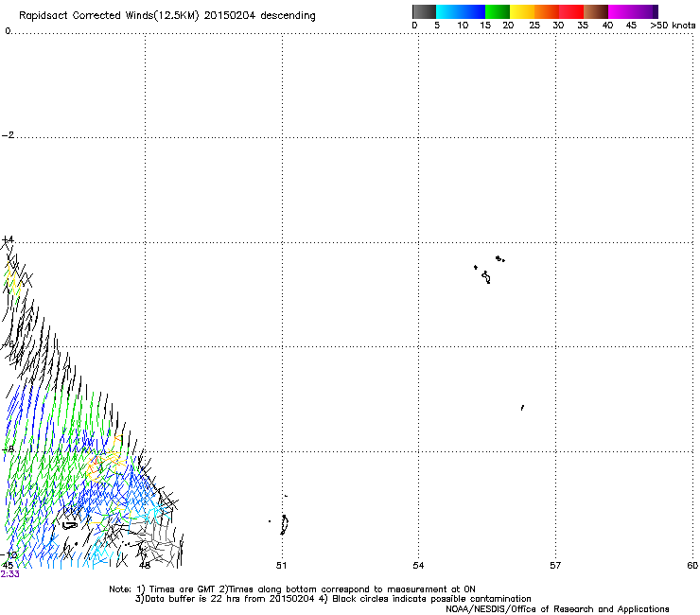The width and height of the screenshot is (700, 615).
Task: Click the cyan-blue 5-15 knots legend segment
Action: [x=461, y=11]
